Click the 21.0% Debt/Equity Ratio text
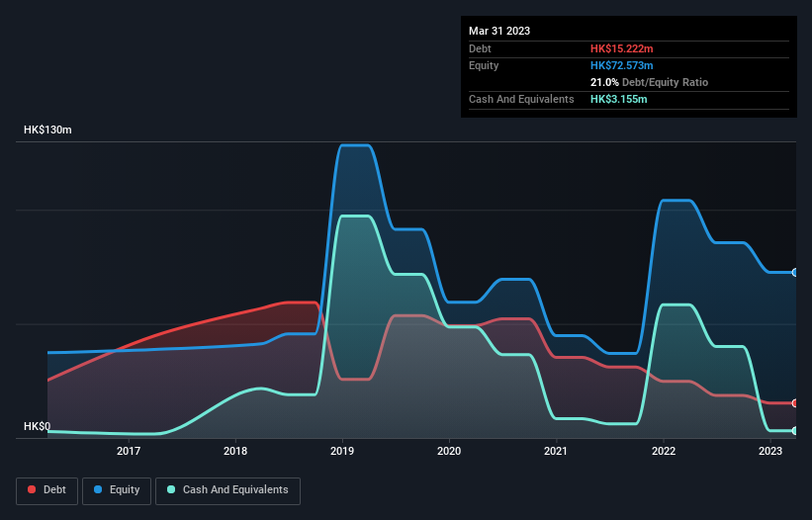Image resolution: width=812 pixels, height=520 pixels. 649,82
